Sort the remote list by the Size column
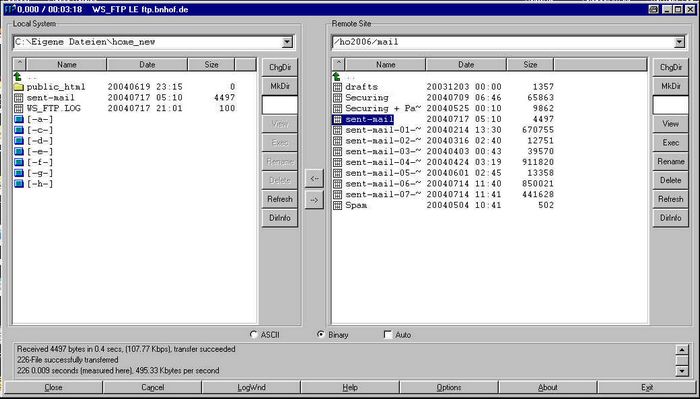Viewport: 700px width, 399px height. tap(530, 65)
